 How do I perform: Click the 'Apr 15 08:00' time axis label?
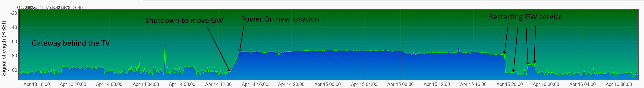(400, 84)
